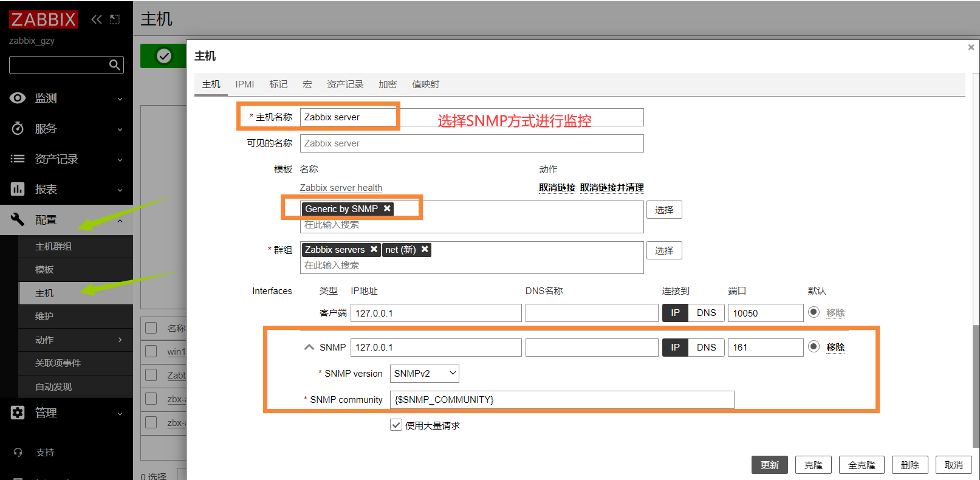Click 选择 button for templates
980x480 pixels.
[x=664, y=210]
